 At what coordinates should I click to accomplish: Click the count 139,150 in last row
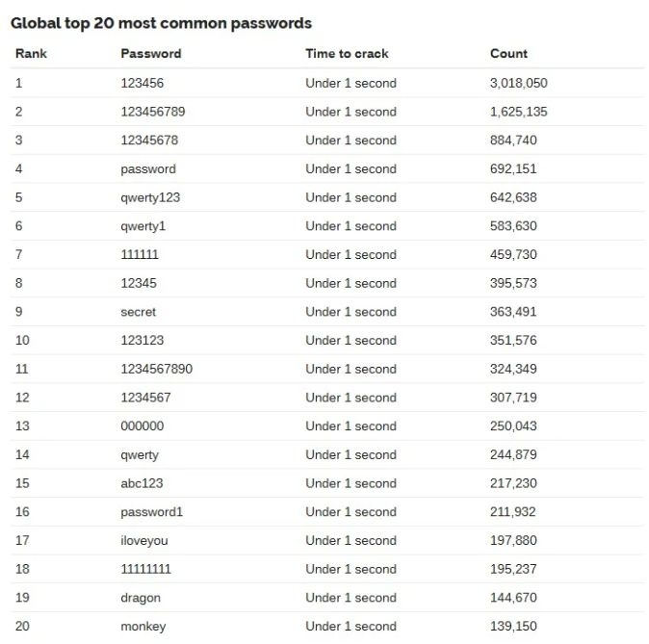pos(513,627)
